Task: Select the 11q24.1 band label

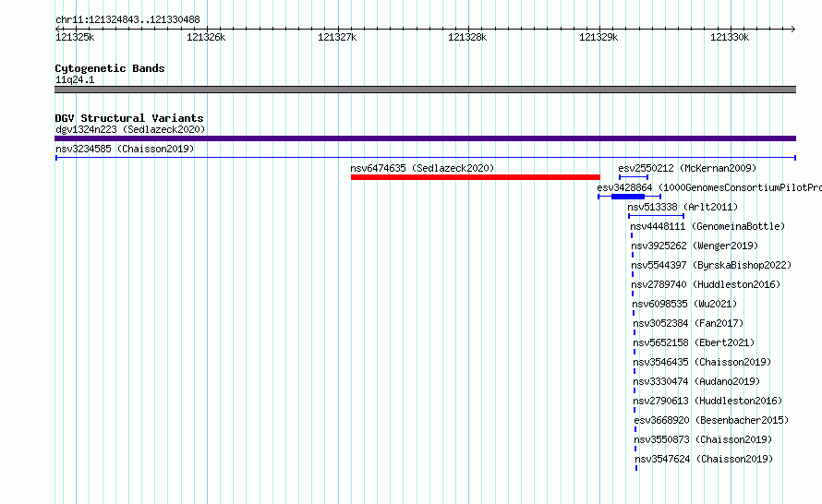Action: [75, 80]
